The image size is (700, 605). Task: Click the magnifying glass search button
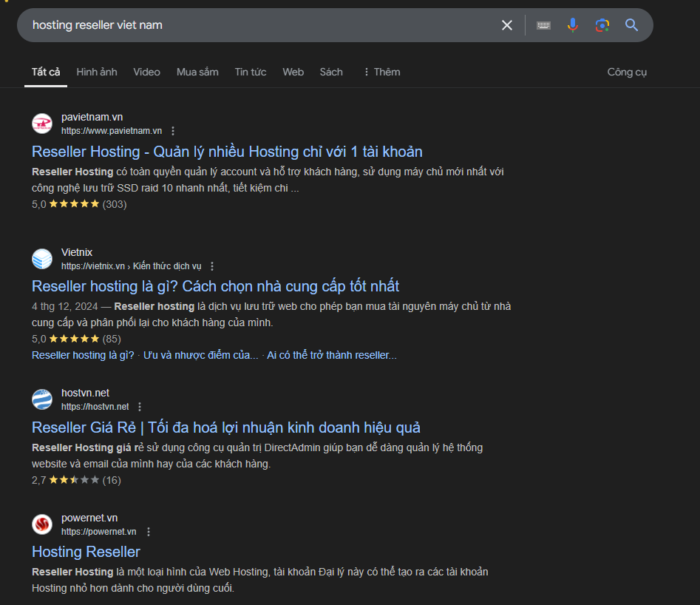[631, 25]
